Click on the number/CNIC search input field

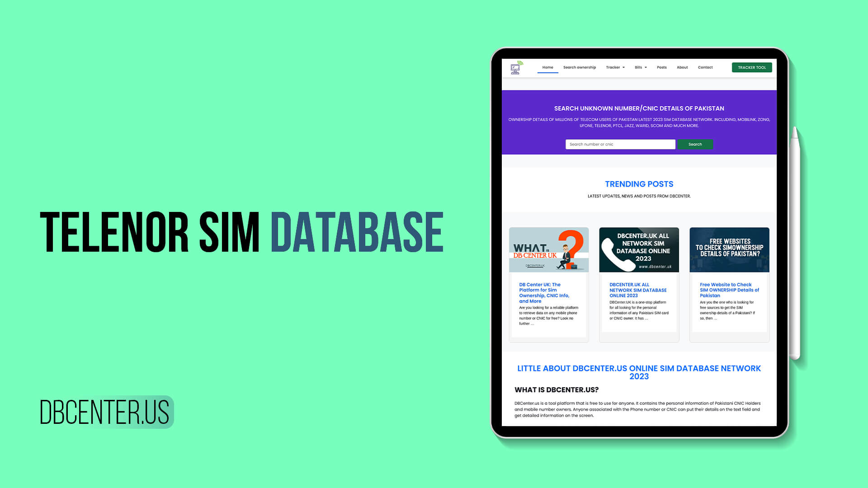click(x=620, y=144)
